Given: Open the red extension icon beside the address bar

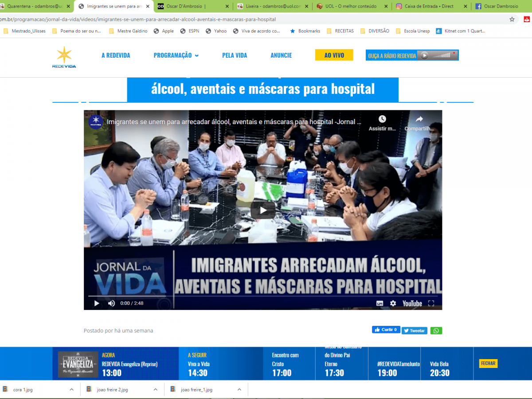Looking at the screenshot, I should (527, 20).
